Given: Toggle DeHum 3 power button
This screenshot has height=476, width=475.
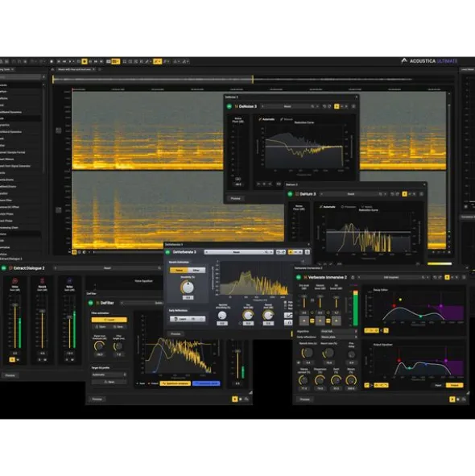Looking at the screenshot, I should [x=290, y=194].
